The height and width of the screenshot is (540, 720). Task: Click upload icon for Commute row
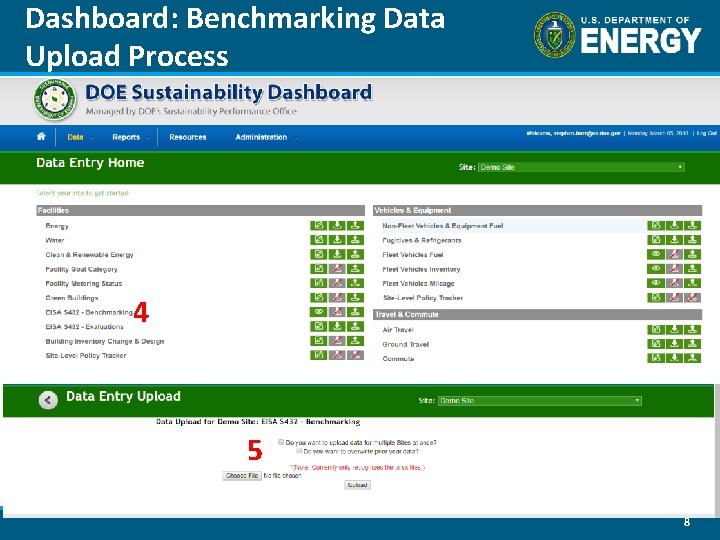tap(692, 358)
